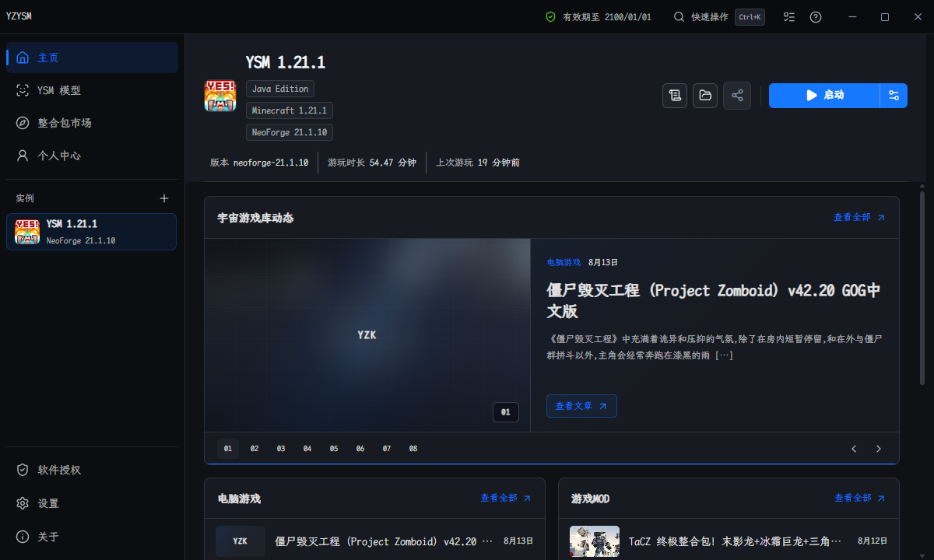Click 查看全部 in 电脑游戏 section
This screenshot has width=934, height=560.
point(506,498)
